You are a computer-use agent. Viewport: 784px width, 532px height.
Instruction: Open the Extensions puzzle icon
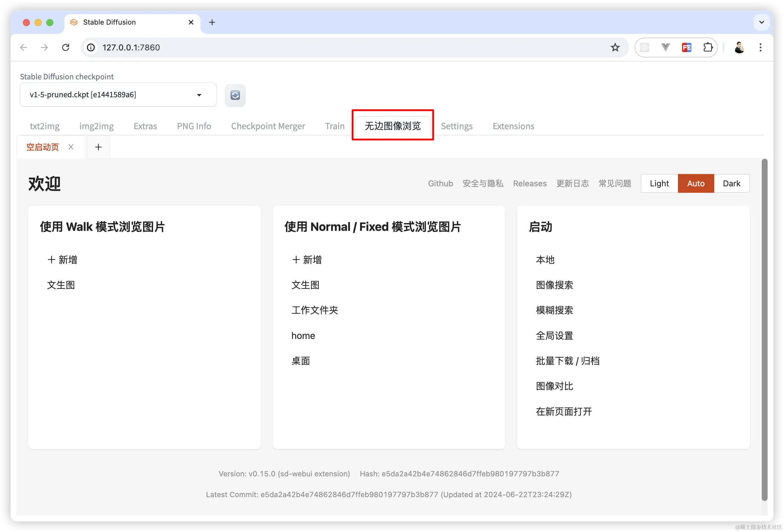[x=708, y=47]
